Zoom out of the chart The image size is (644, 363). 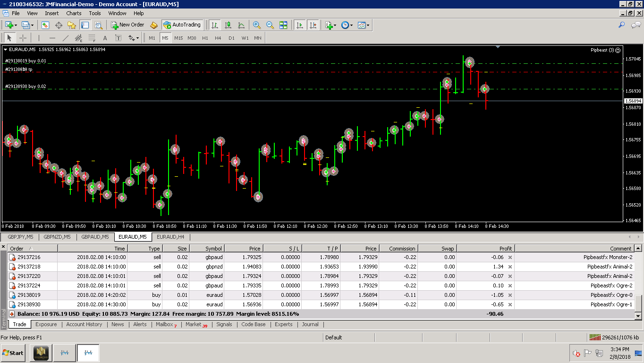tap(270, 25)
